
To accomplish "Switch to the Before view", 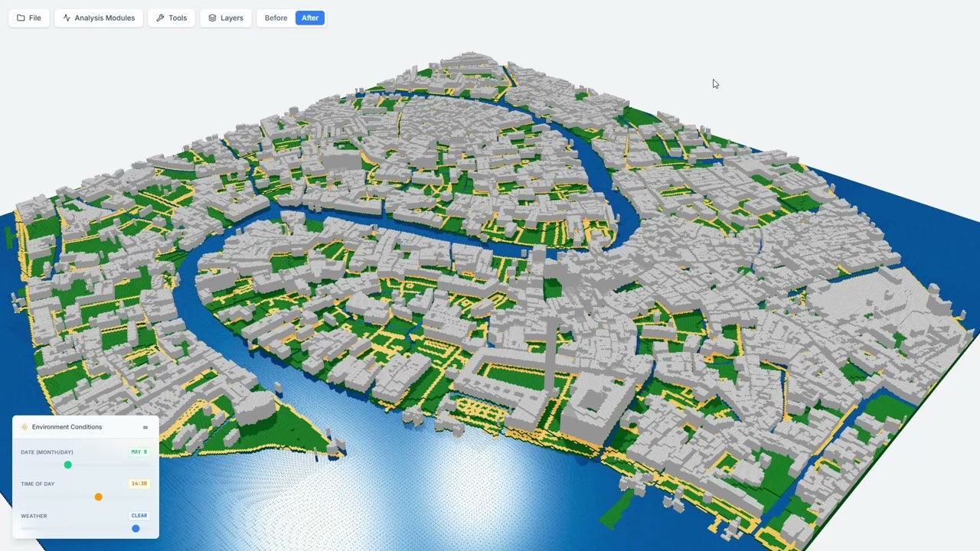I will pyautogui.click(x=276, y=18).
